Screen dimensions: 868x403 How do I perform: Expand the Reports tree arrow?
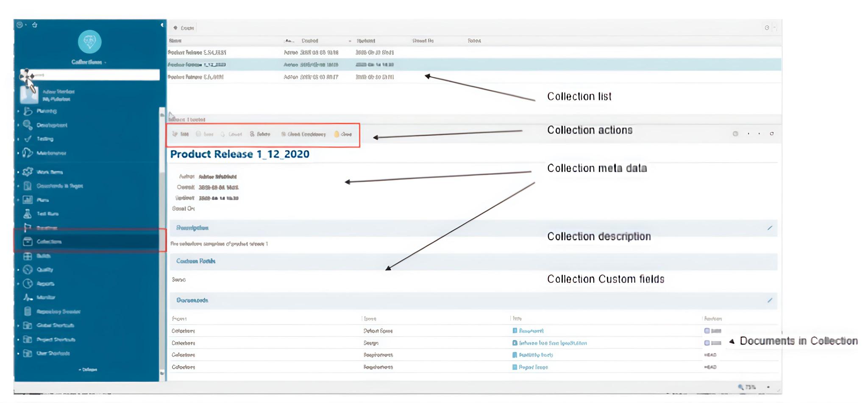[x=18, y=283]
